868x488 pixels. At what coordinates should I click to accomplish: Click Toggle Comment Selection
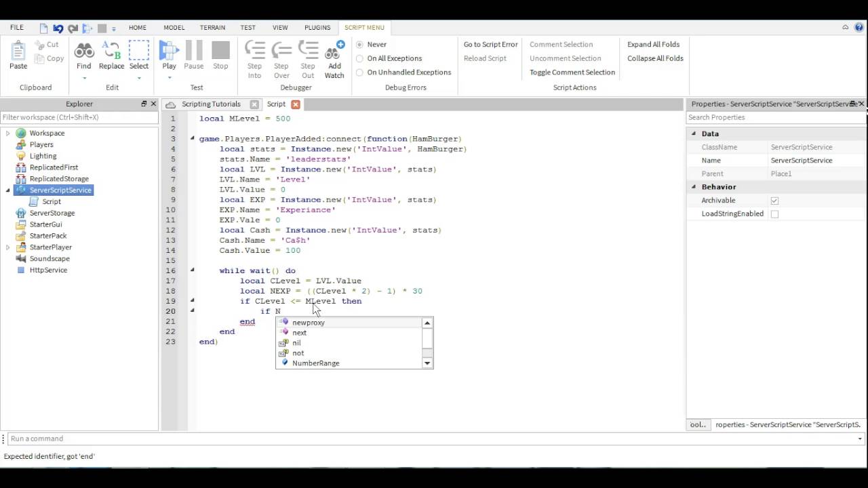point(572,73)
